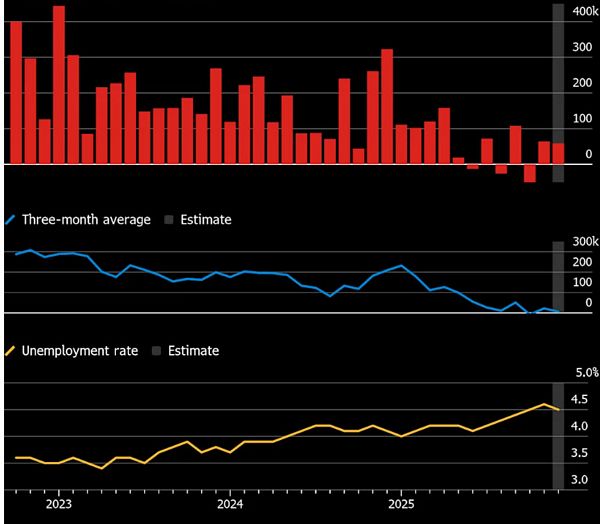Select Estimate text in the Three-month average legend
600x524 pixels.
[x=205, y=220]
